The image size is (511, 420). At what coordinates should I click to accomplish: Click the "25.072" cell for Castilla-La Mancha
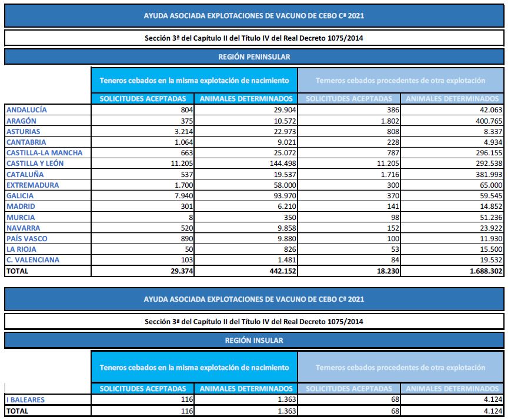285,153
